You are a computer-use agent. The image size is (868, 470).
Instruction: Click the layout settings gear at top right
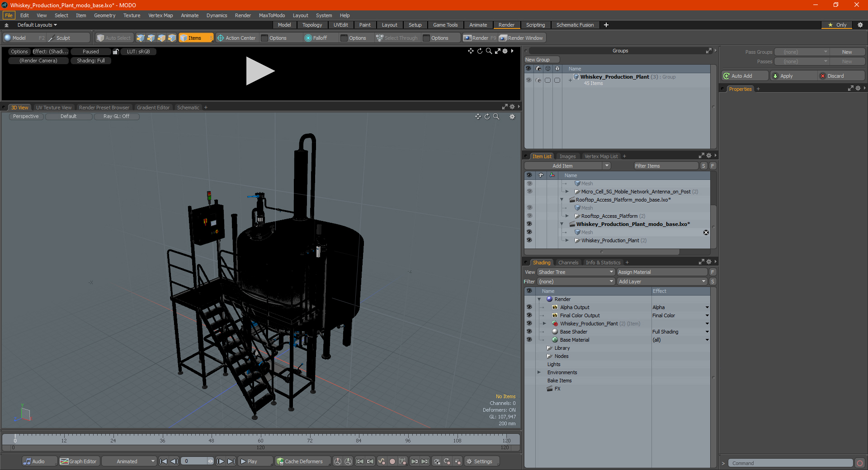tap(860, 25)
